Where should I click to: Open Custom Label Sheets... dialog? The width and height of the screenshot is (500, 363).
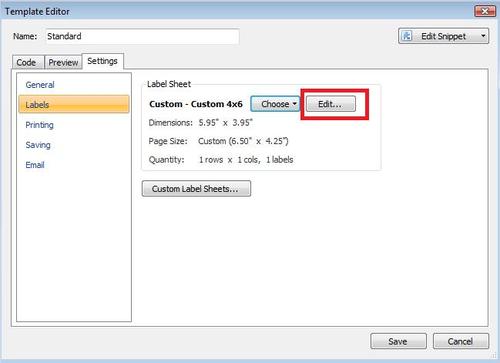196,189
